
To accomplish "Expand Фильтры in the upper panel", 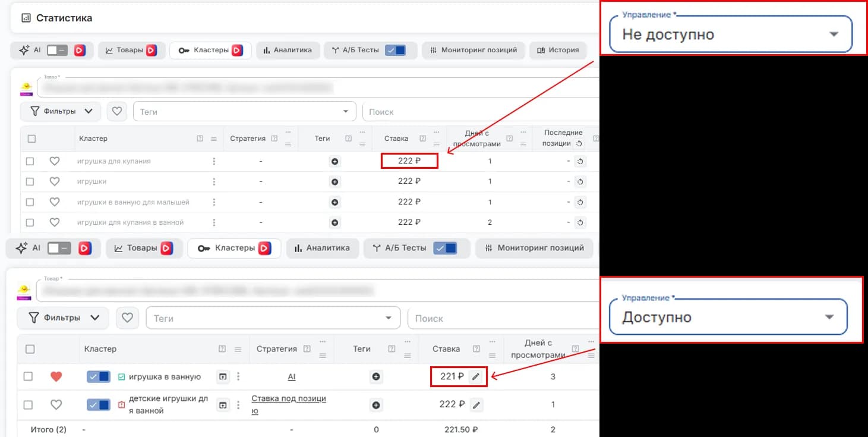I will click(61, 111).
